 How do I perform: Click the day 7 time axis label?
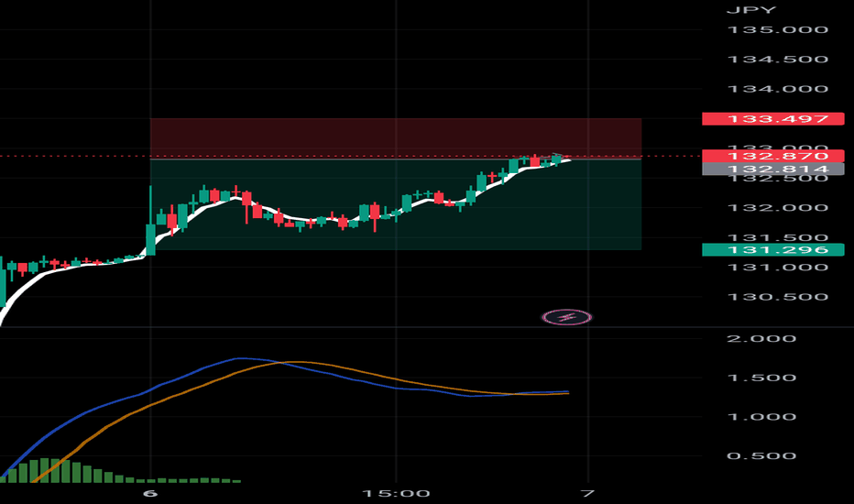(587, 494)
